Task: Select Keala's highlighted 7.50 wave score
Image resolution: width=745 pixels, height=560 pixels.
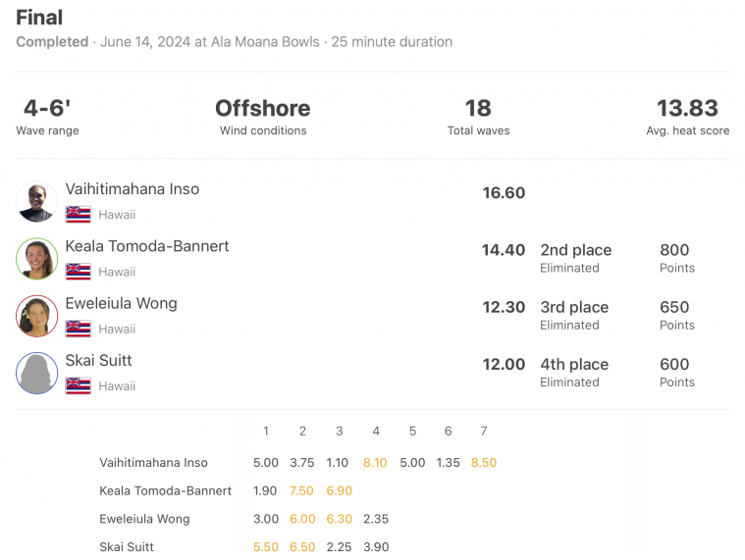Action: click(301, 490)
